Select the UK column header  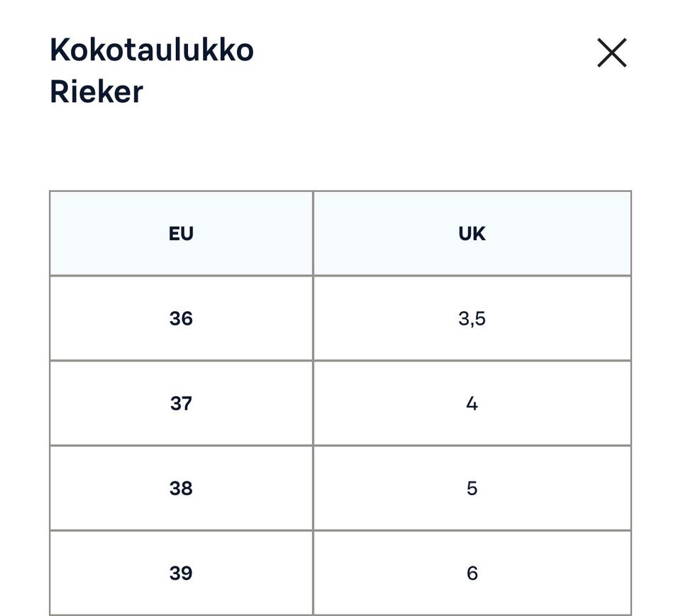click(x=472, y=233)
